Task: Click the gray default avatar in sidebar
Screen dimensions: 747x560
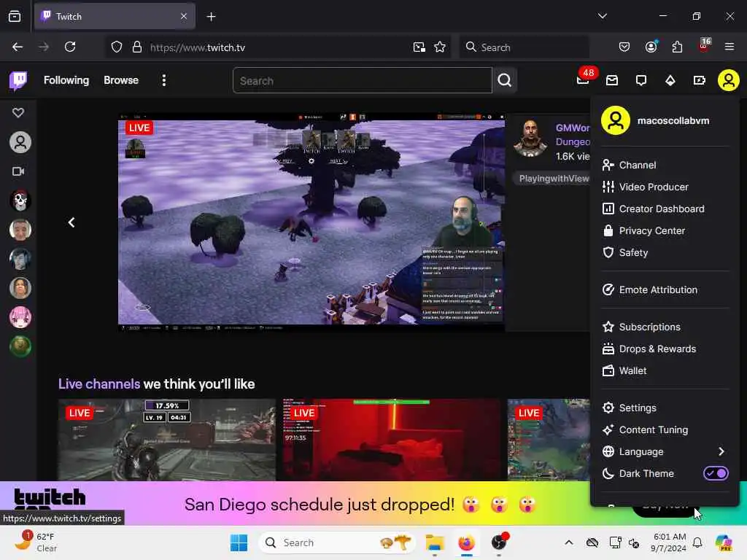Action: (x=20, y=142)
